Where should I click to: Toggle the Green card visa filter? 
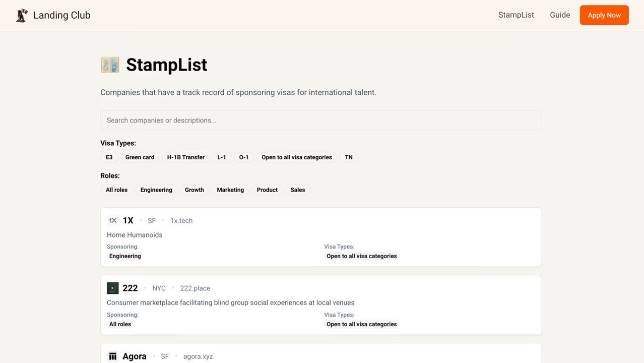tap(140, 157)
